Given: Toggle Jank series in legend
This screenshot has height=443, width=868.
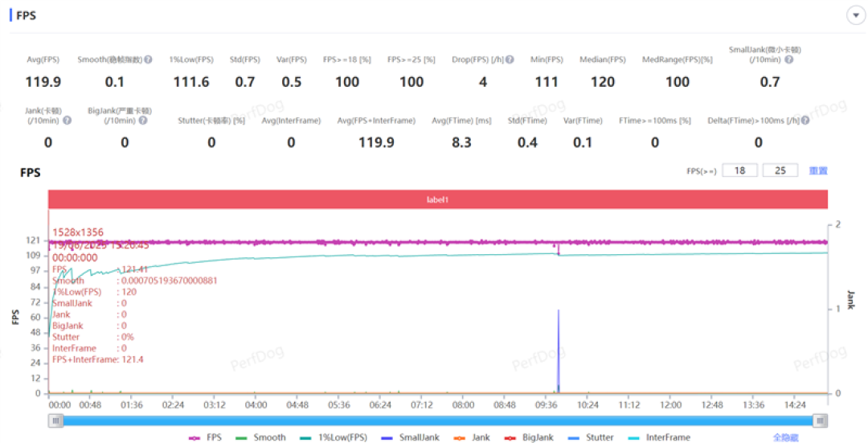Looking at the screenshot, I should pyautogui.click(x=472, y=437).
